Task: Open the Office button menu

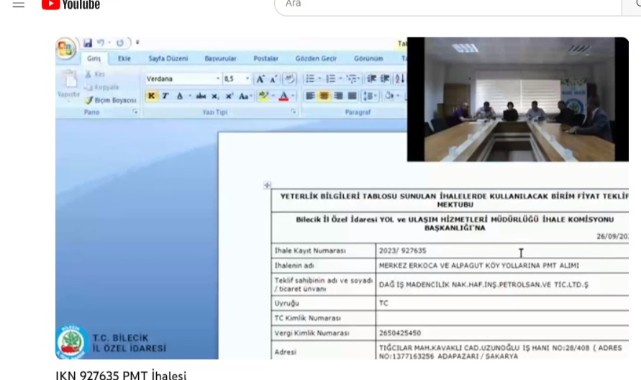Action: [65, 48]
